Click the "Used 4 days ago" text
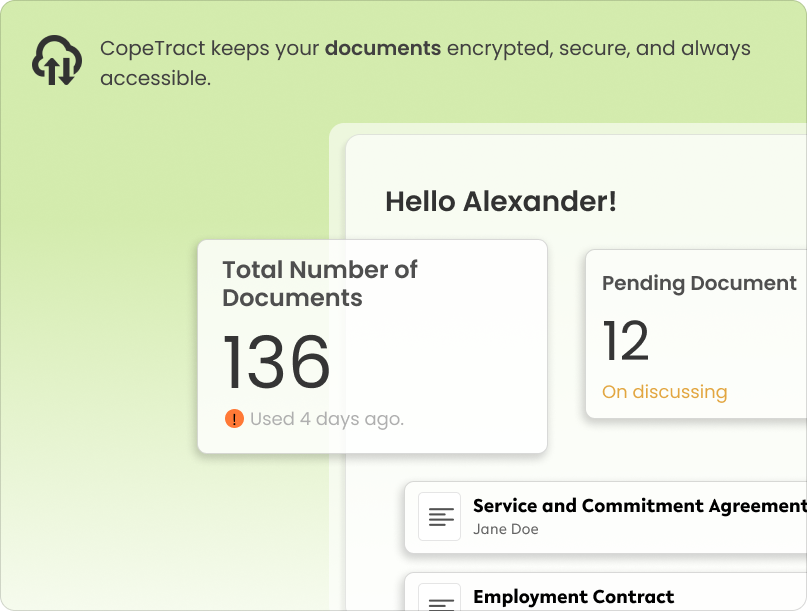This screenshot has height=611, width=807. click(x=327, y=419)
